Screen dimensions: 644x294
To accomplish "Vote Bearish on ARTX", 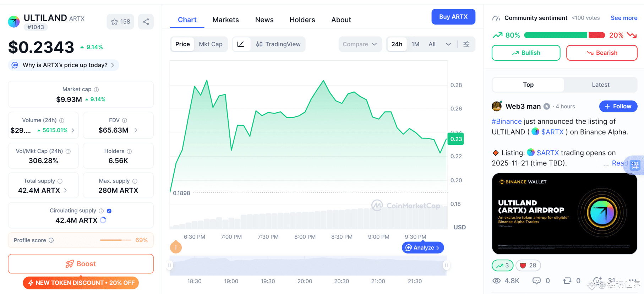I will 602,53.
